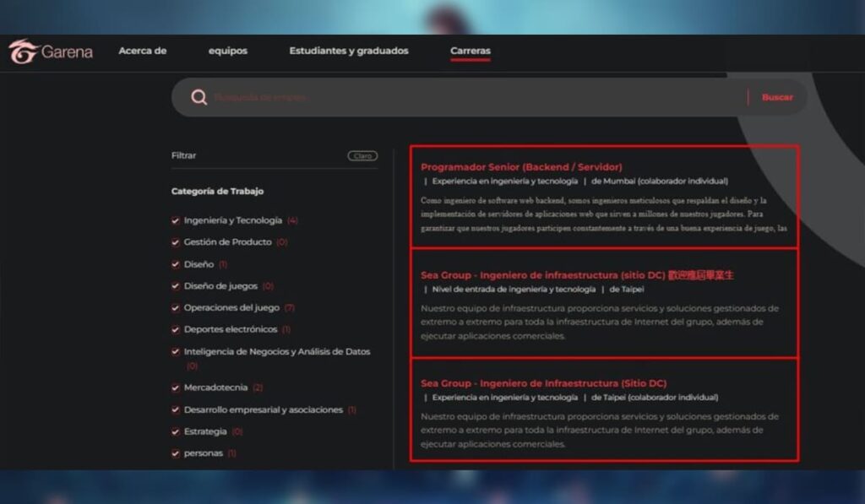Toggle the Diseño checkbox
The height and width of the screenshot is (504, 865).
click(176, 264)
